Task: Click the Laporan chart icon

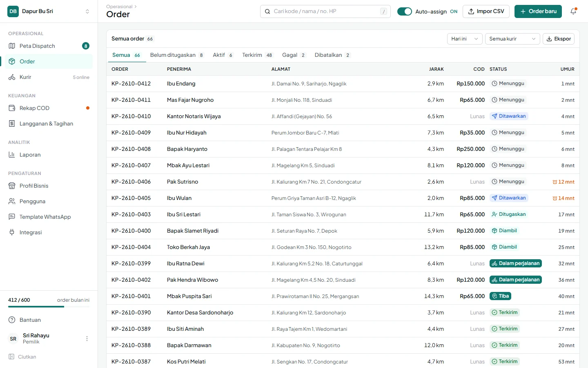Action: tap(12, 155)
